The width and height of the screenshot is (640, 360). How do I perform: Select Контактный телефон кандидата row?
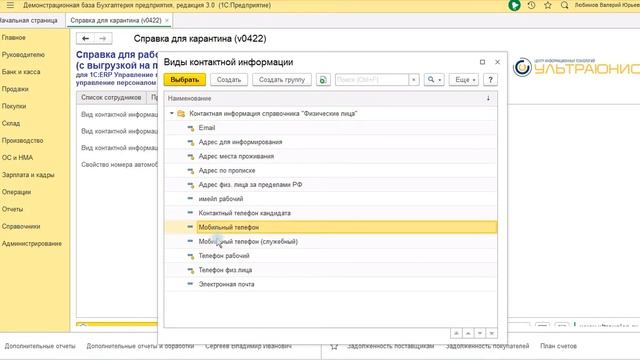(x=331, y=213)
